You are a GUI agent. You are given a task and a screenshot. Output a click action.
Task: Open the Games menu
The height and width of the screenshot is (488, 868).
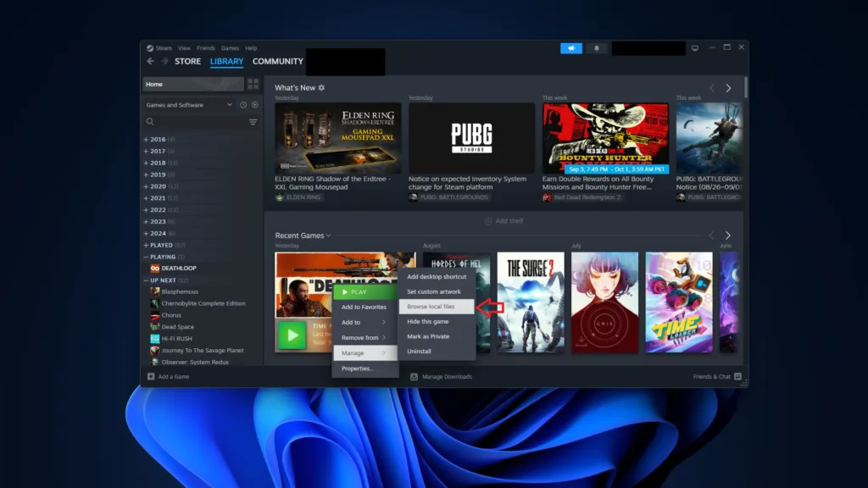pyautogui.click(x=231, y=48)
